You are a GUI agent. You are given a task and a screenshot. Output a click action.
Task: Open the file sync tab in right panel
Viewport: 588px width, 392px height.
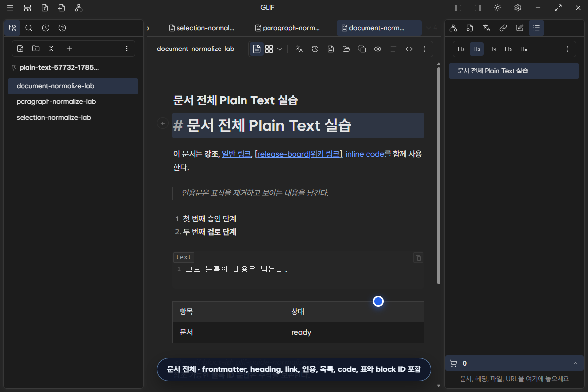tap(470, 28)
